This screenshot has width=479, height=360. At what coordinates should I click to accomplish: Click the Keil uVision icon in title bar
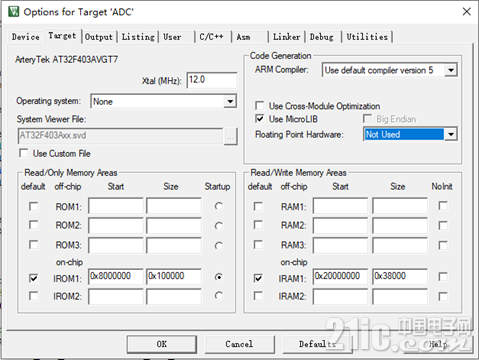14,12
